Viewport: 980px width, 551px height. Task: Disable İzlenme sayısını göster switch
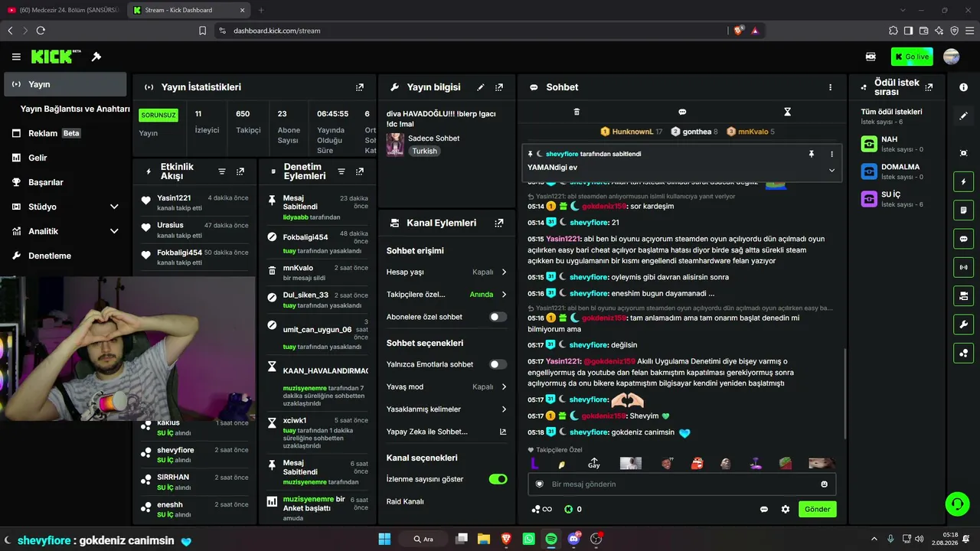(x=498, y=479)
